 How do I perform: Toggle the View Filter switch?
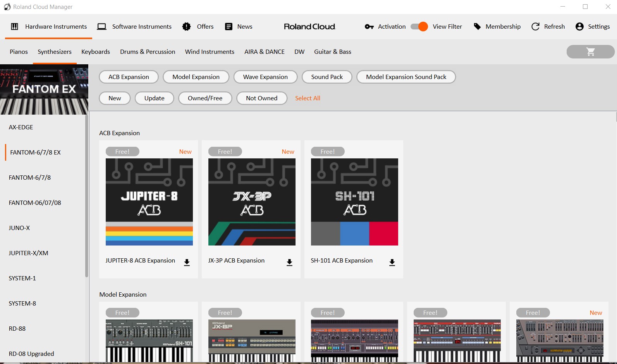pos(419,26)
